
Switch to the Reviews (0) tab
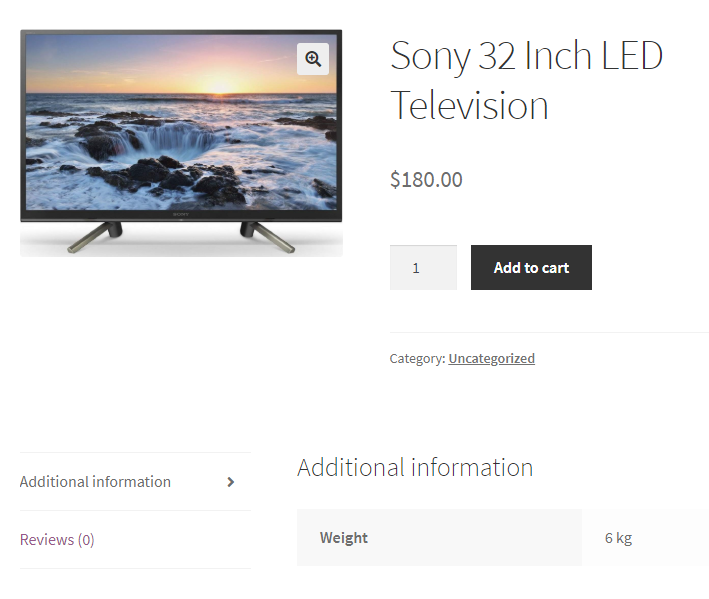coord(57,540)
